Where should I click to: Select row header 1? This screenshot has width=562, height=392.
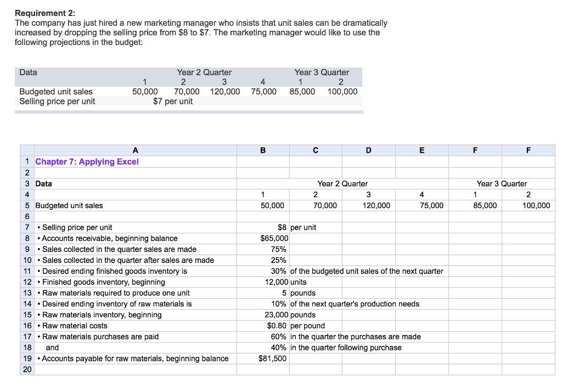tap(27, 162)
